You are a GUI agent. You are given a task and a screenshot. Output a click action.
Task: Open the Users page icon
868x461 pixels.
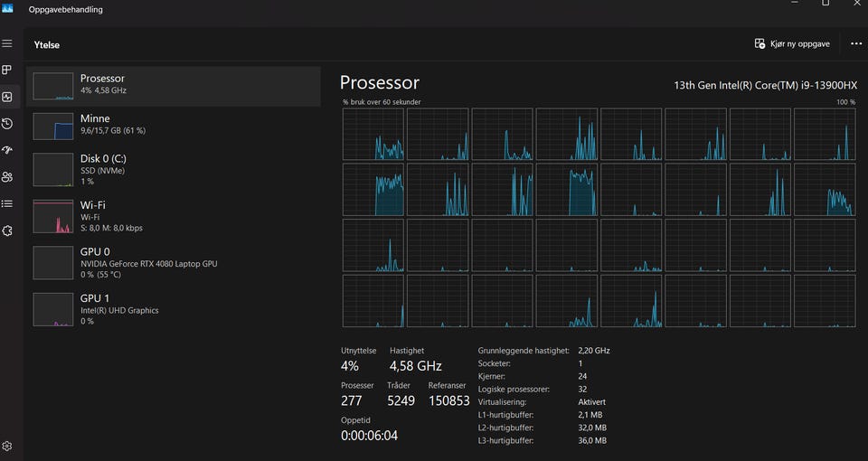click(x=7, y=177)
